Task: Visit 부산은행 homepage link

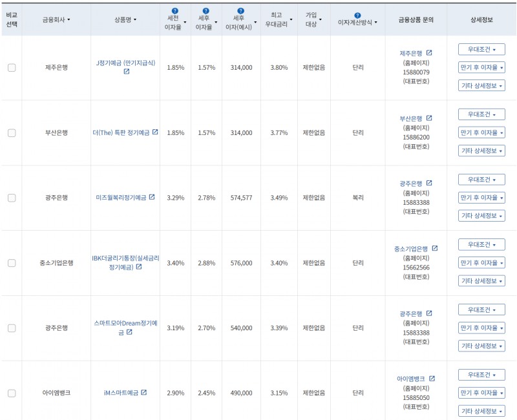Action: pyautogui.click(x=411, y=118)
